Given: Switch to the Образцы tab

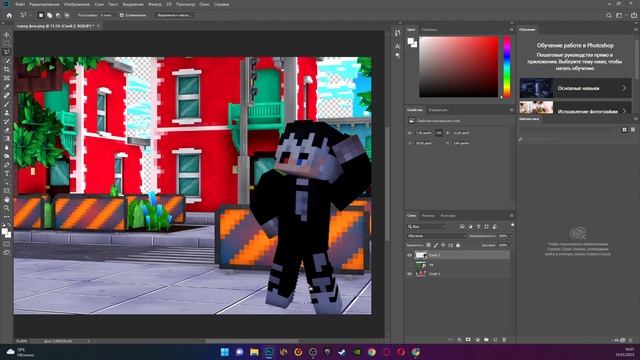Looking at the screenshot, I should pyautogui.click(x=429, y=29).
